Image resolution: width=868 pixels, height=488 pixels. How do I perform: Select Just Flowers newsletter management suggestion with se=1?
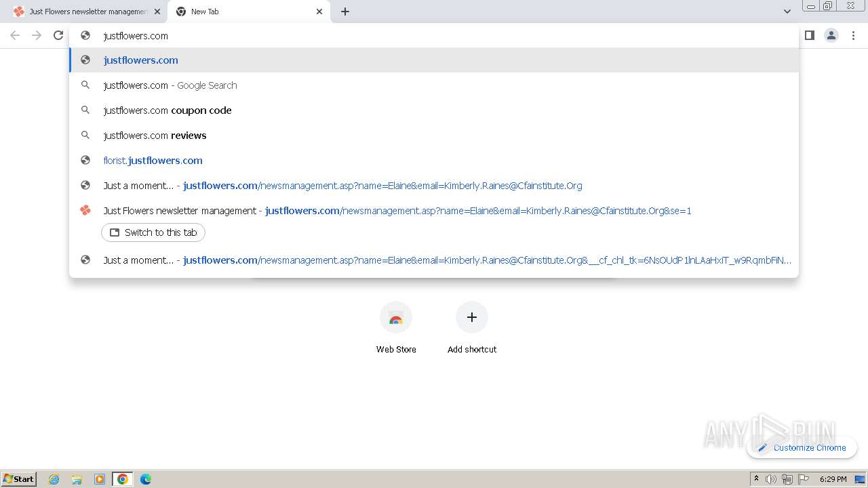point(434,211)
